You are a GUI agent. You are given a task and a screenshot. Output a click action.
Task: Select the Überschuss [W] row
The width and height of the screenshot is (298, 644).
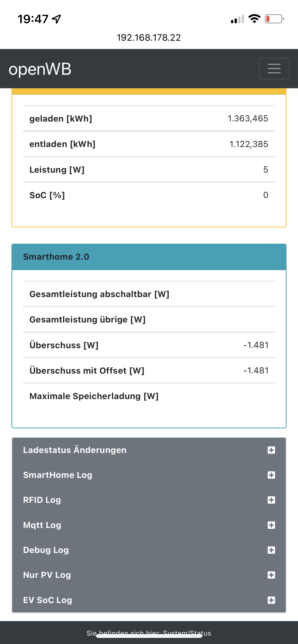tap(149, 345)
